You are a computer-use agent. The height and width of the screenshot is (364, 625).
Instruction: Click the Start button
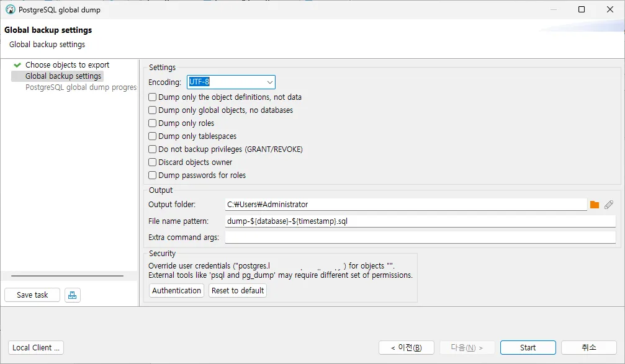click(527, 347)
